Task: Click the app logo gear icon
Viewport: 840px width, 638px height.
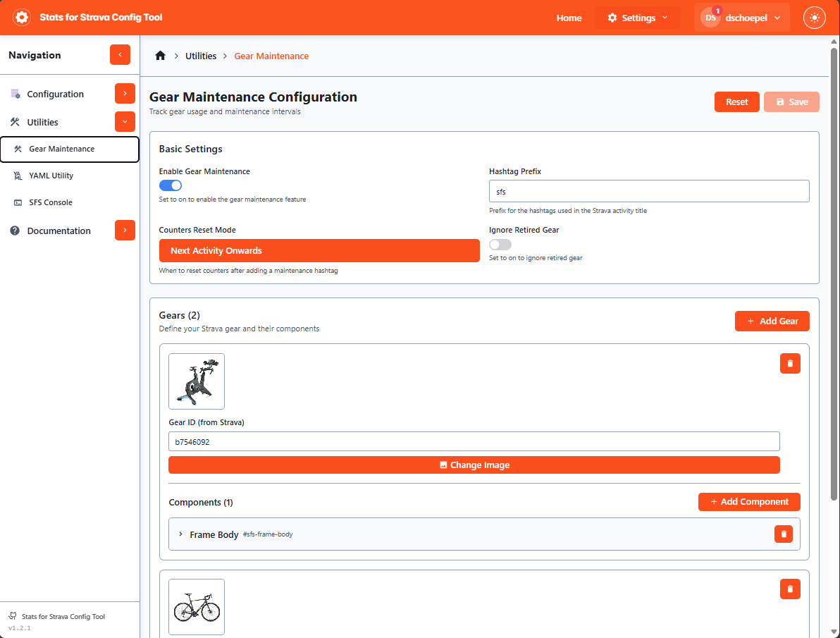Action: point(22,18)
